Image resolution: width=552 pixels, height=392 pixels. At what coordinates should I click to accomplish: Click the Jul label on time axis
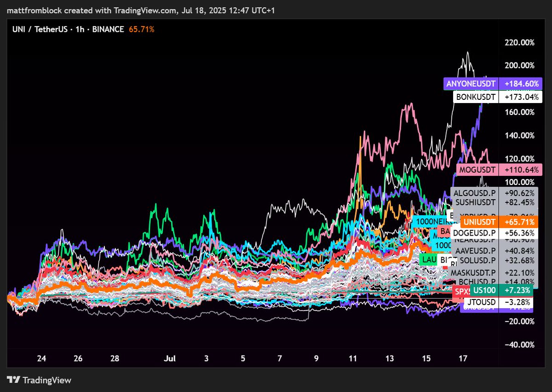[170, 358]
